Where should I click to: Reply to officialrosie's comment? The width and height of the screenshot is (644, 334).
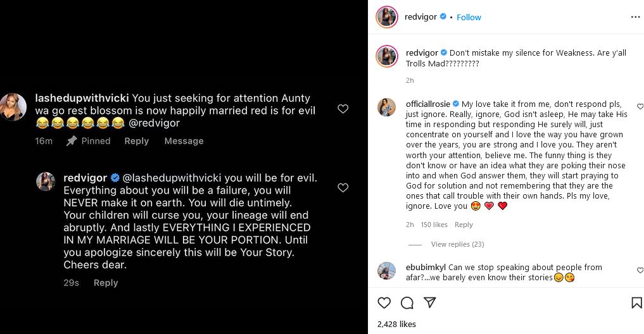coord(464,225)
